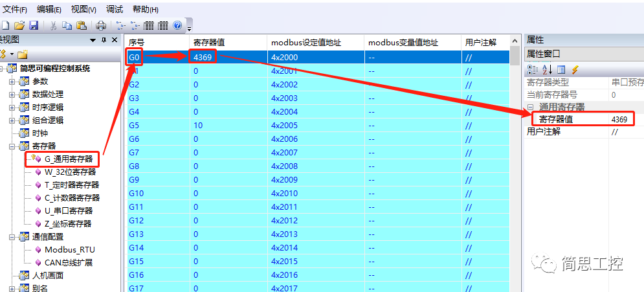Click address cell 4x2013

[x=285, y=234]
